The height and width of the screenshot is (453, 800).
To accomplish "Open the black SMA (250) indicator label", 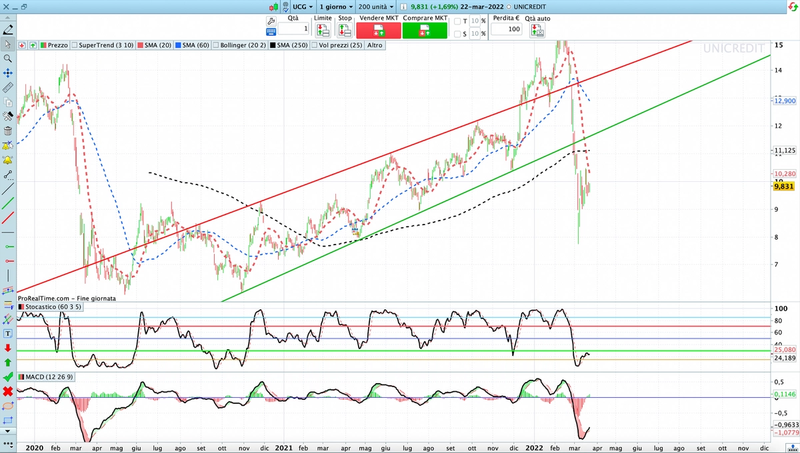I will (x=289, y=45).
